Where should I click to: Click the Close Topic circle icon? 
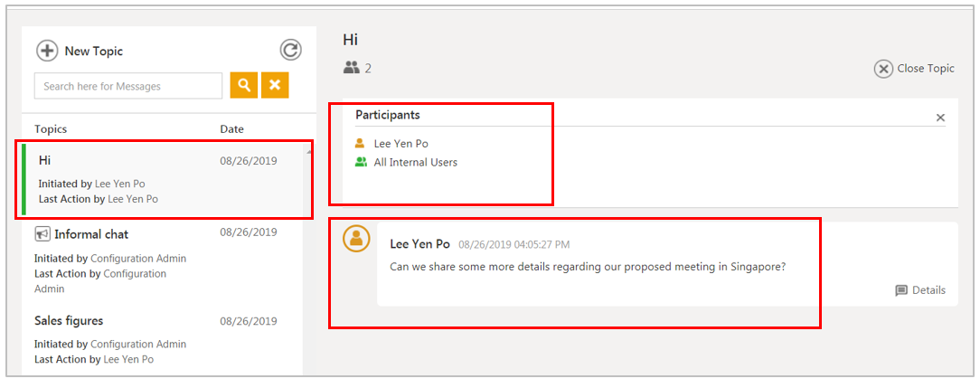click(883, 69)
